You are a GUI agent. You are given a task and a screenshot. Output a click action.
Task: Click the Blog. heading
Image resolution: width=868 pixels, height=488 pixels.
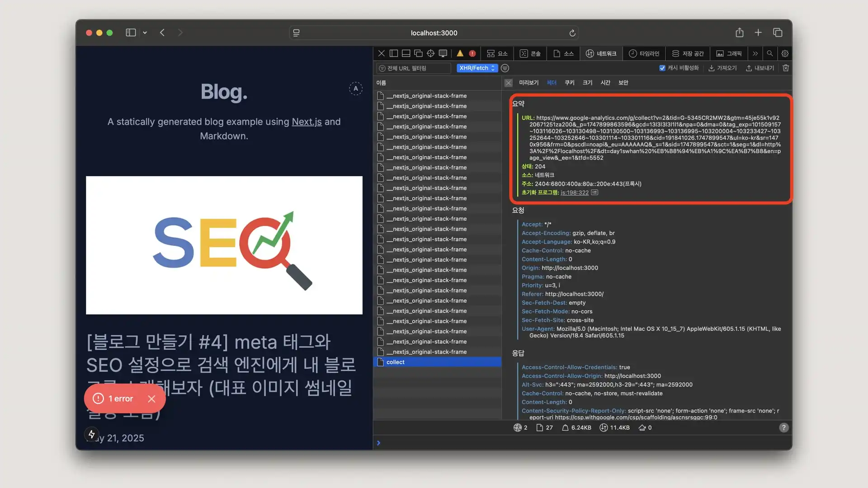[224, 91]
